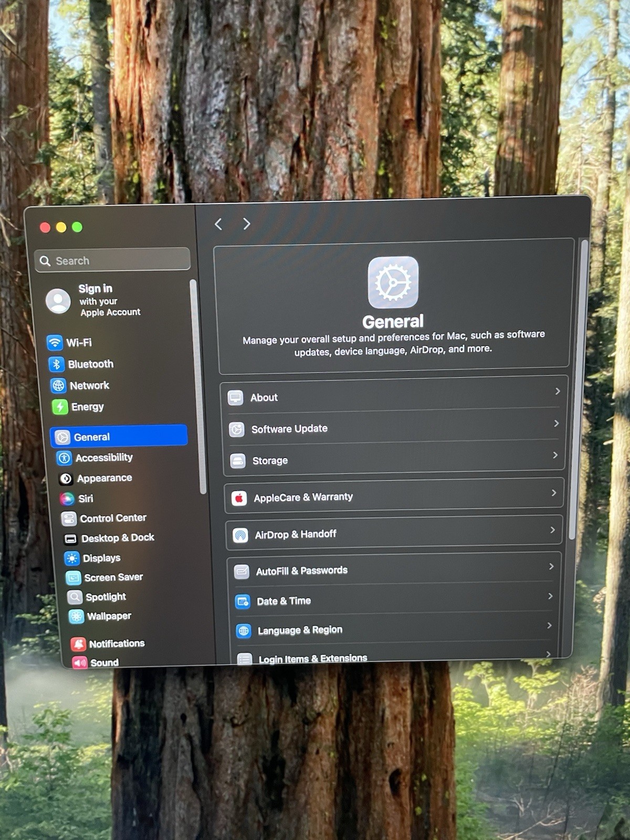630x840 pixels.
Task: Select the Wi-Fi label in sidebar
Action: tap(79, 343)
